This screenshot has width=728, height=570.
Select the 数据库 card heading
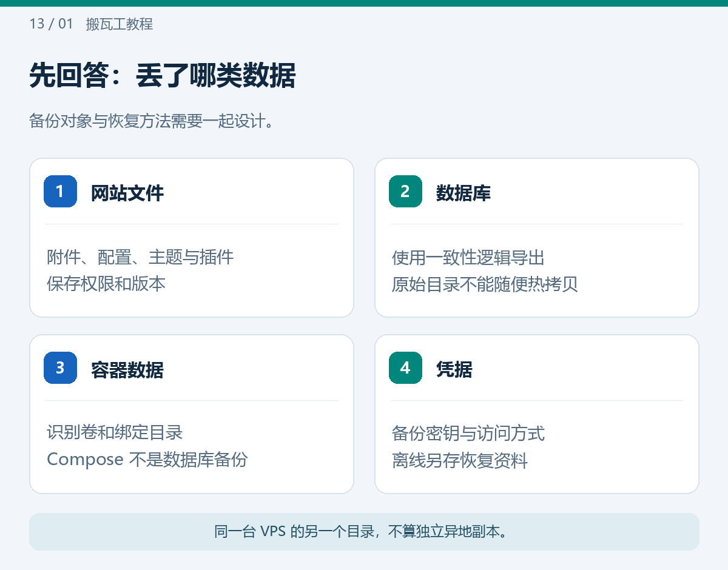tap(463, 193)
